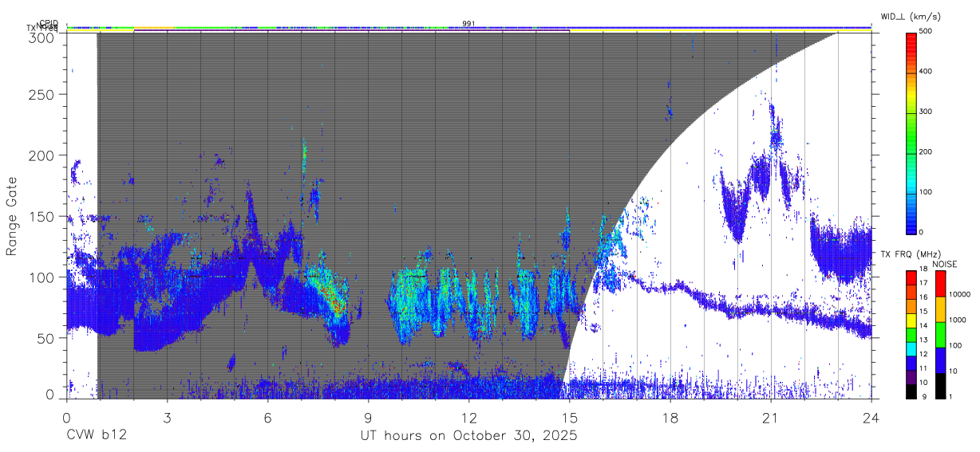980x452 pixels.
Task: Click the '200' label on the WID color bar
Action: pos(926,151)
